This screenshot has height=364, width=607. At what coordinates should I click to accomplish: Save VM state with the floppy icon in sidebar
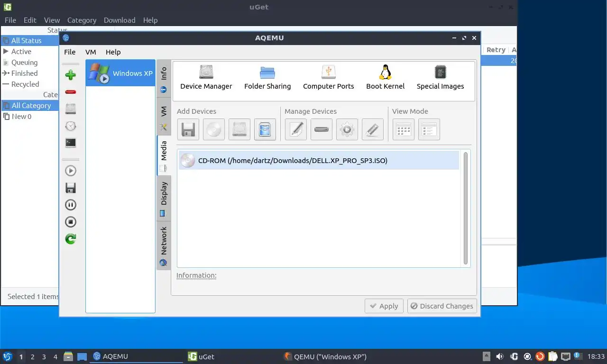click(x=71, y=188)
